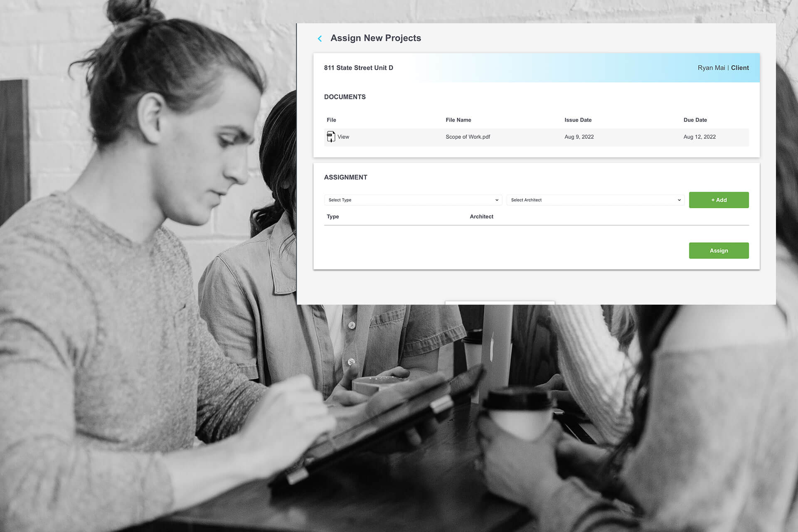Click the 811 State Street Unit D address
The image size is (798, 532).
pos(358,68)
